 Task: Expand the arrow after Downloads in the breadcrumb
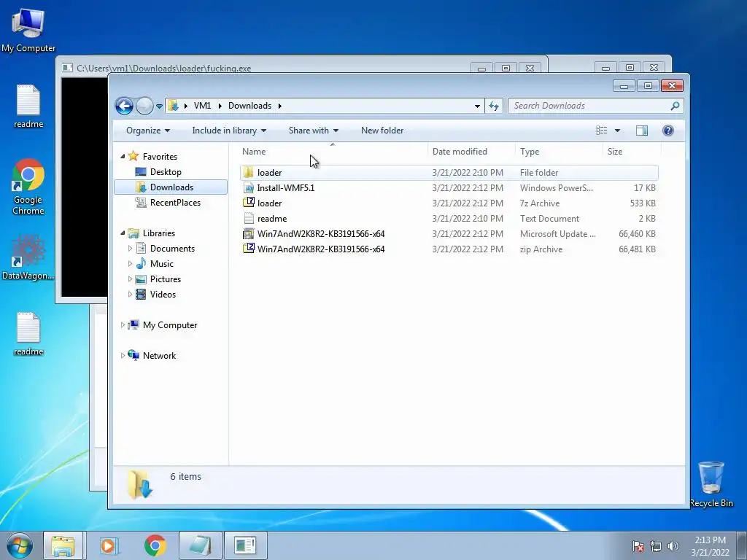(x=279, y=106)
